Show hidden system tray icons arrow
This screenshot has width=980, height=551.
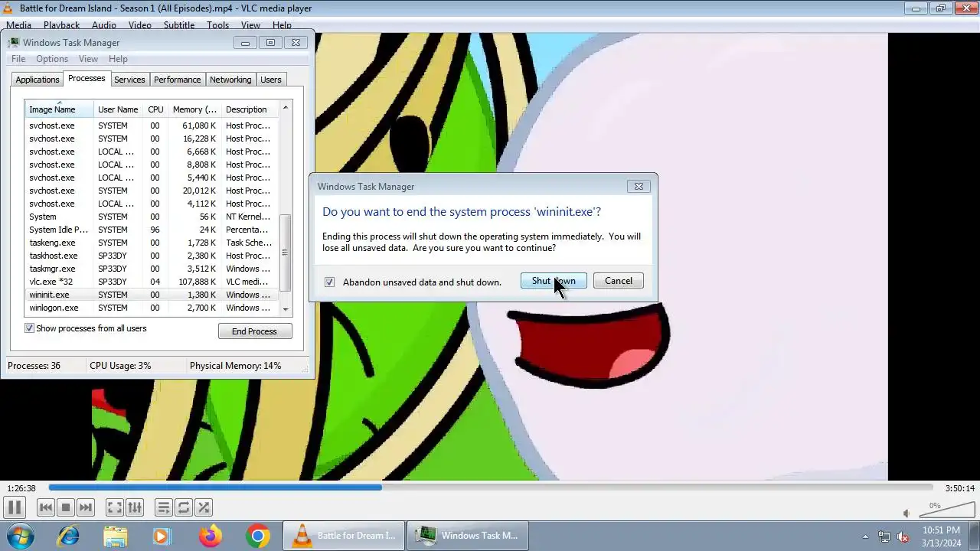point(865,536)
